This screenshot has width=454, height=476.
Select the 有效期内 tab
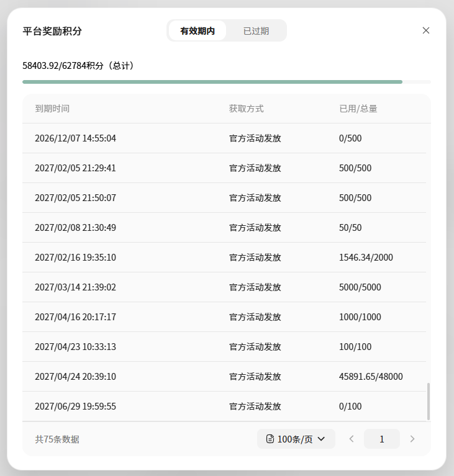click(x=197, y=30)
